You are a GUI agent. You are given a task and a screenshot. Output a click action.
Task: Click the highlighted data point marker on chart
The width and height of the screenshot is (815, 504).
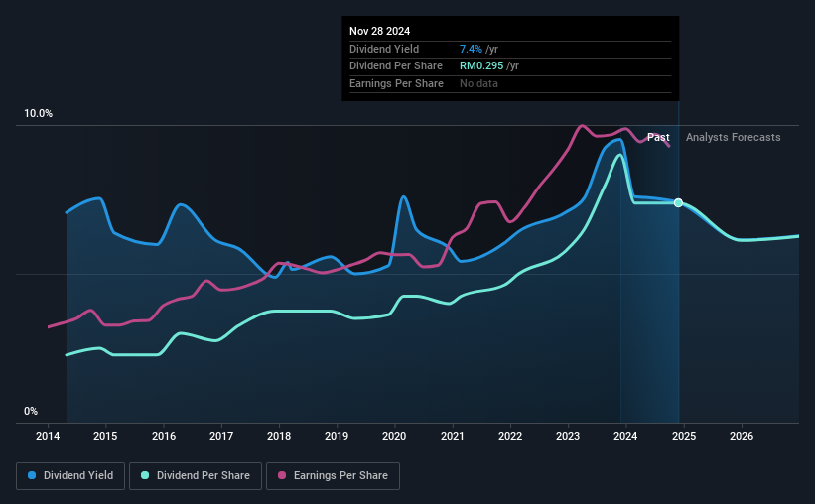tap(678, 202)
